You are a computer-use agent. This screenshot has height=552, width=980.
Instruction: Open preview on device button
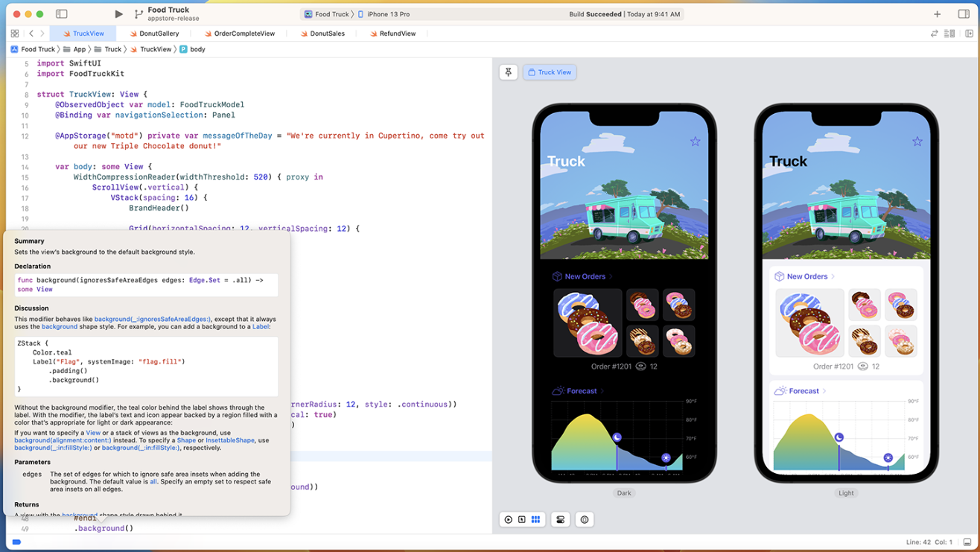(x=585, y=519)
